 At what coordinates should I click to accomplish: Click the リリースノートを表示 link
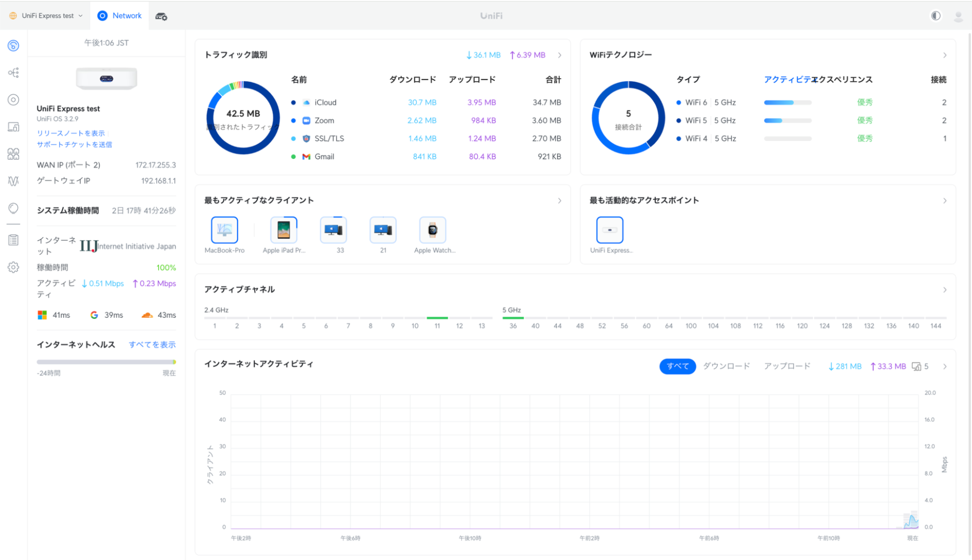pos(71,133)
